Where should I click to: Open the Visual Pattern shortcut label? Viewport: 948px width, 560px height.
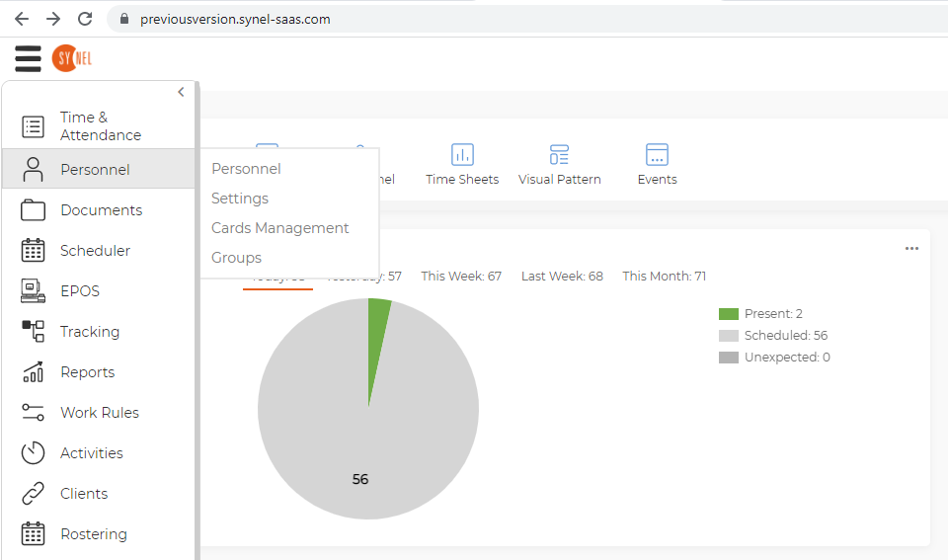click(x=559, y=180)
